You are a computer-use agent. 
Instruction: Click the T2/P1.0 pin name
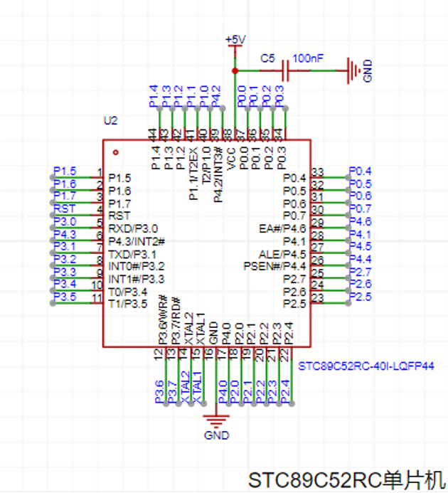[206, 165]
